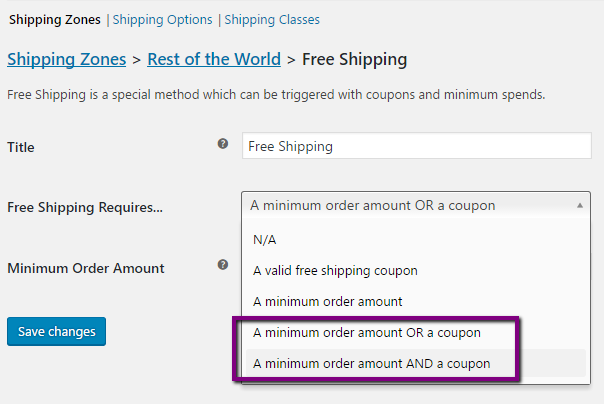
Task: Click the Minimum Order Amount label
Action: (86, 268)
